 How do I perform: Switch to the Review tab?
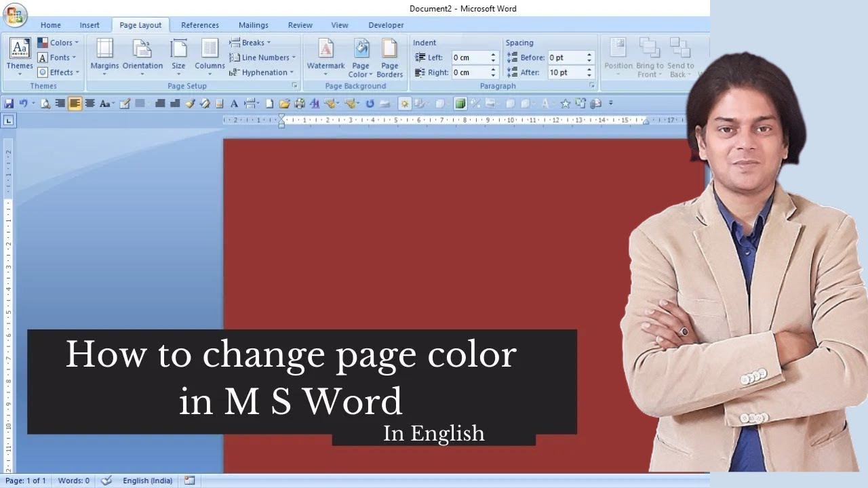[300, 25]
